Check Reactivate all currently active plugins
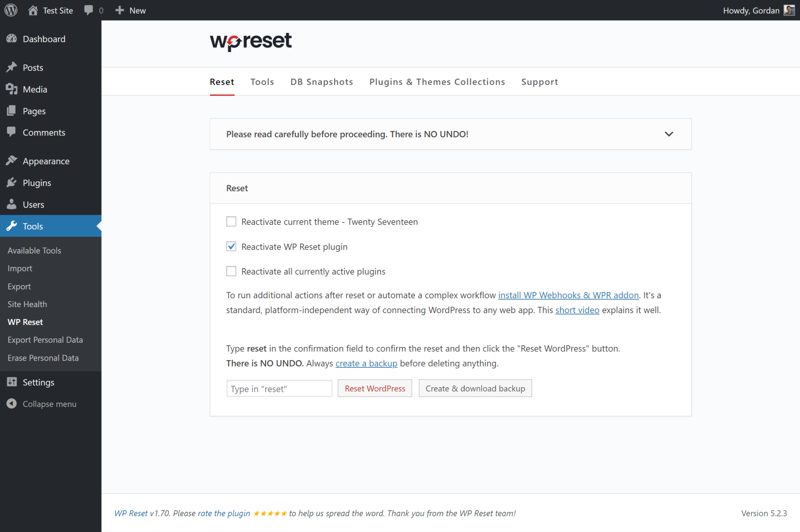 point(231,271)
